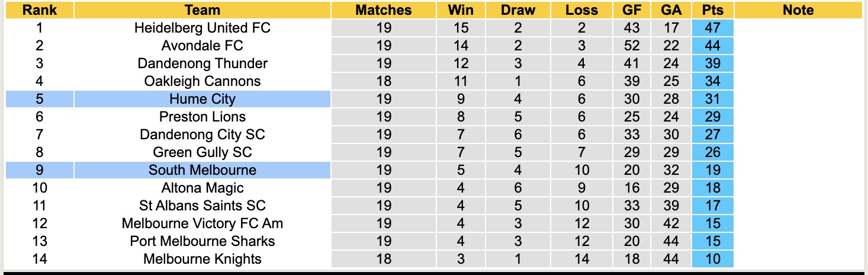
Task: Select the highlighted Hume City row
Action: (202, 99)
